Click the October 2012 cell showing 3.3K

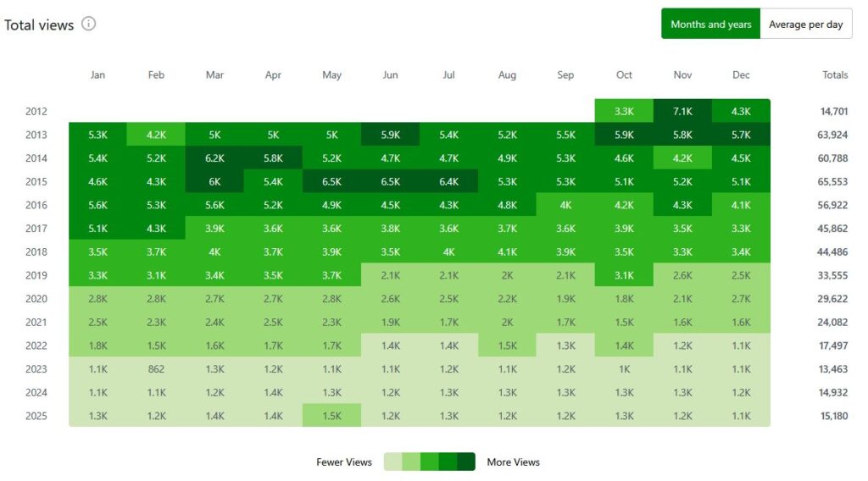[624, 111]
